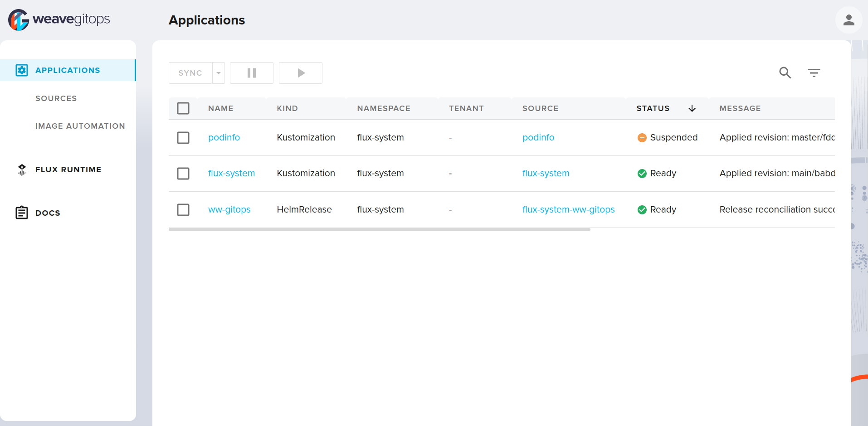Select Applications in the sidebar
The height and width of the screenshot is (426, 868).
(x=68, y=70)
